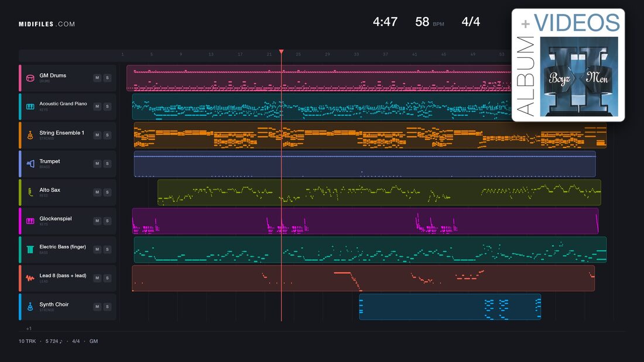Solo the Alto Sax track

107,192
